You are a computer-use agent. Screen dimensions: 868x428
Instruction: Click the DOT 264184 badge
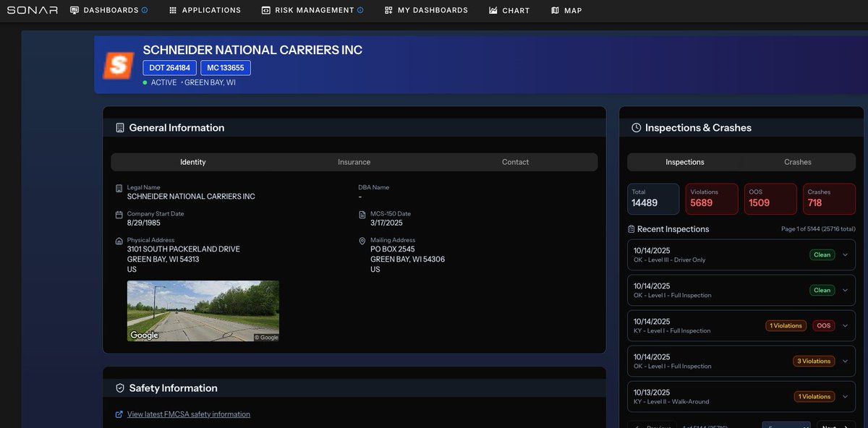pos(169,68)
